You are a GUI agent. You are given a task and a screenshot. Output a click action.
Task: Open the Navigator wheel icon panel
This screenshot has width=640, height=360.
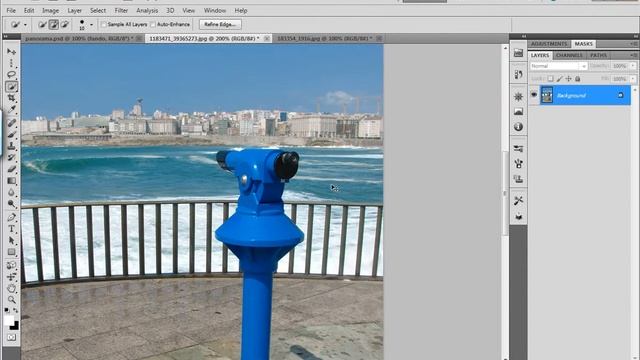(x=518, y=97)
